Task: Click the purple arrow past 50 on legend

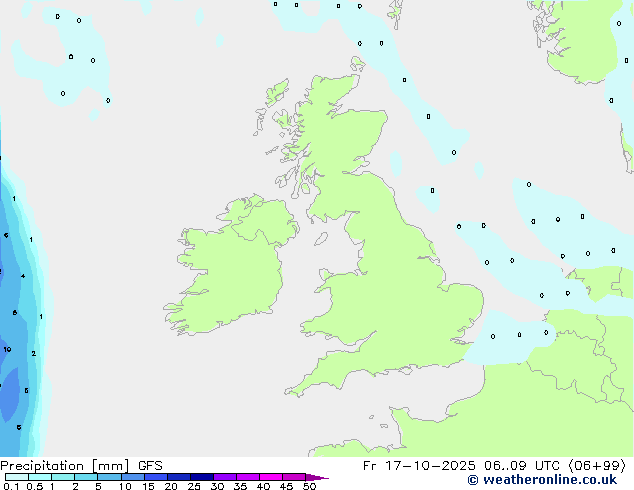Action: [317, 477]
